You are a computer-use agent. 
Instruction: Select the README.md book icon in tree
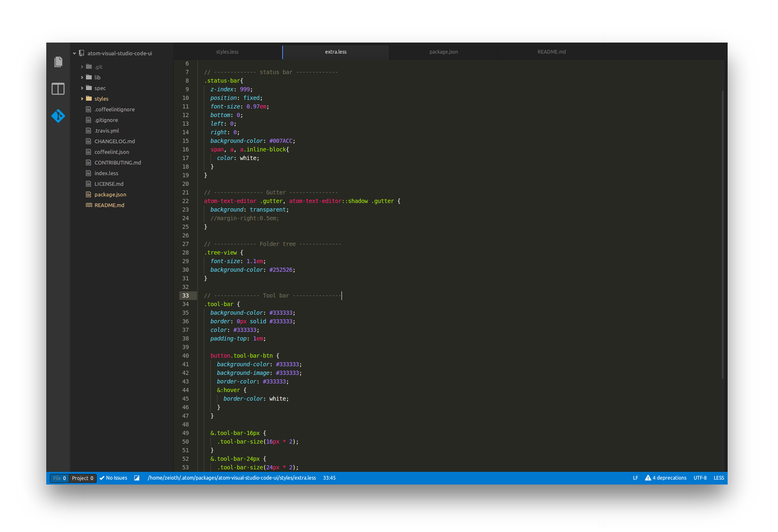point(89,205)
